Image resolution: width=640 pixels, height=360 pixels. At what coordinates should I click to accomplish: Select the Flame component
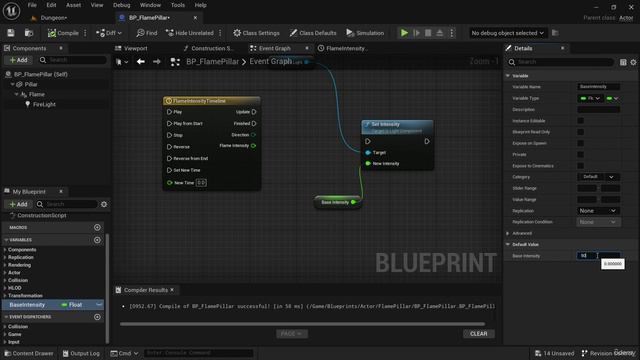coord(36,94)
